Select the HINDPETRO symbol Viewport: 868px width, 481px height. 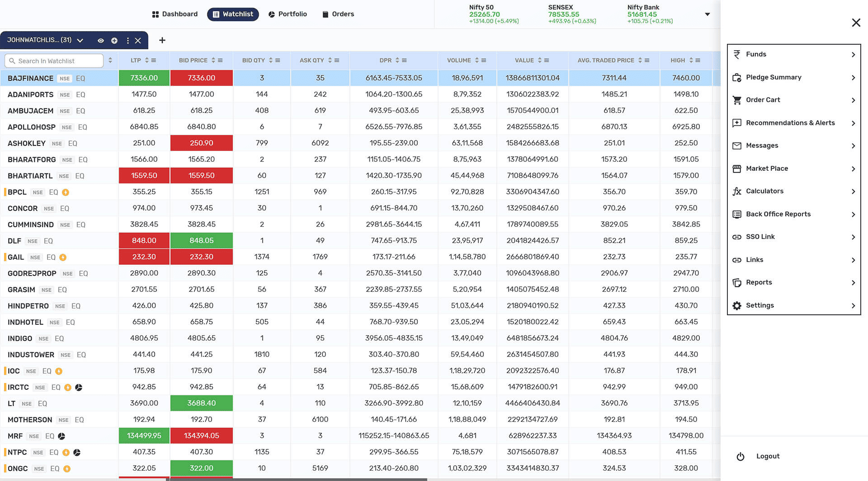click(28, 306)
